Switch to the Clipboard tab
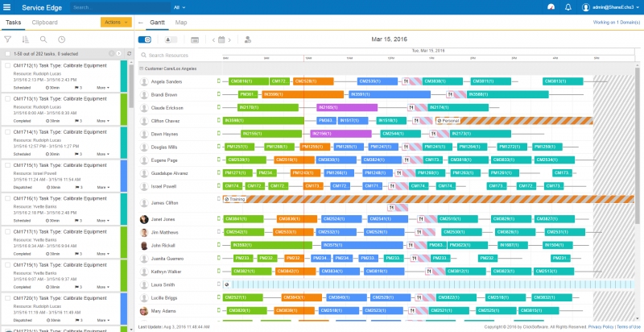This screenshot has height=332, width=644. pos(45,23)
